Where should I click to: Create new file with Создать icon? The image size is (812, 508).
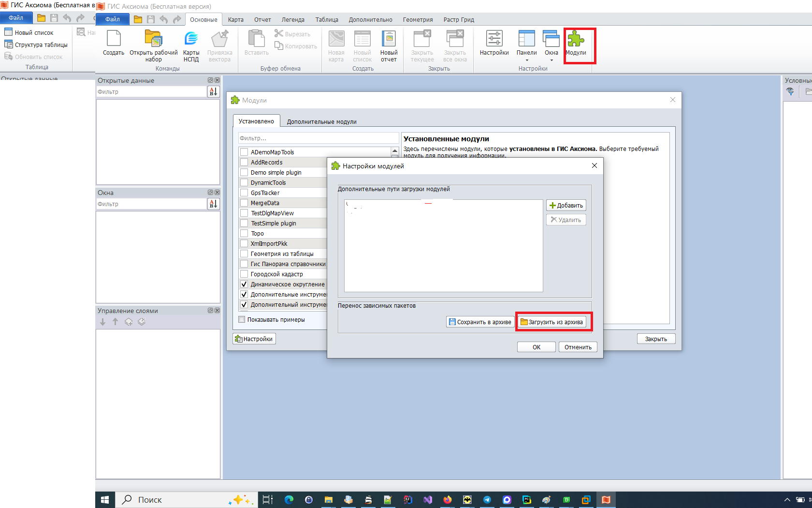point(114,40)
